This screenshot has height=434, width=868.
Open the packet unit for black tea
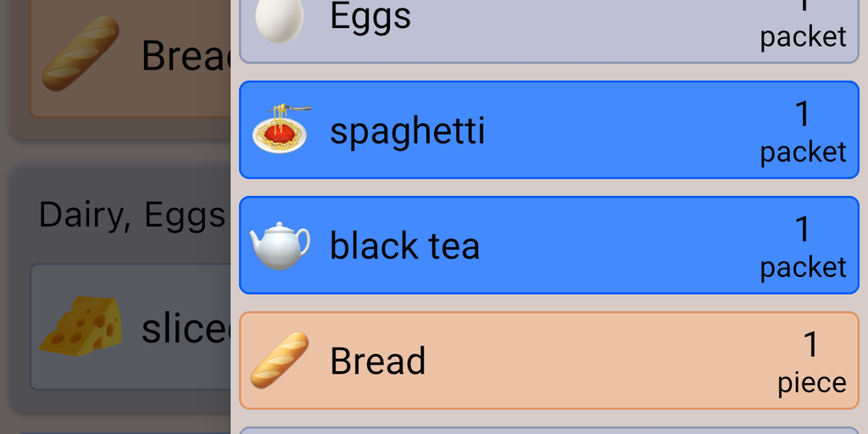click(803, 268)
